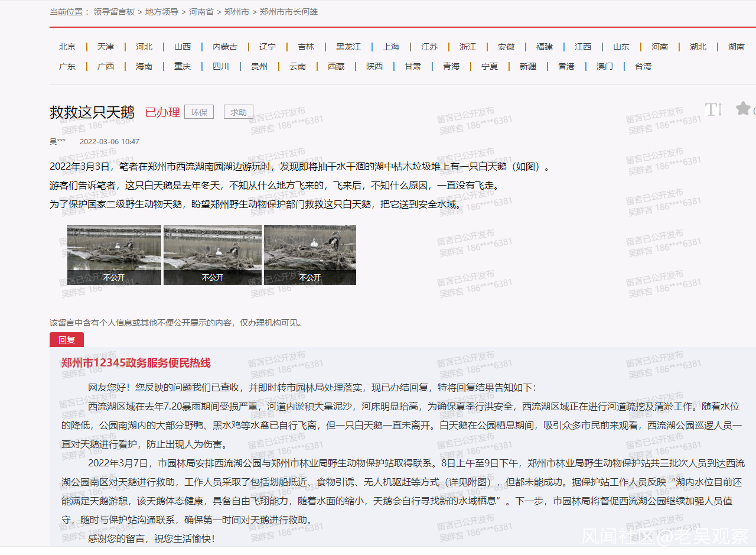Click the font size adjustment icon
This screenshot has height=555, width=756.
click(x=713, y=109)
